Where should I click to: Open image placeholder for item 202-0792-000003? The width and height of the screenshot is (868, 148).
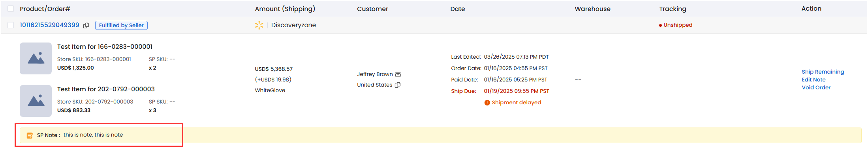click(36, 101)
